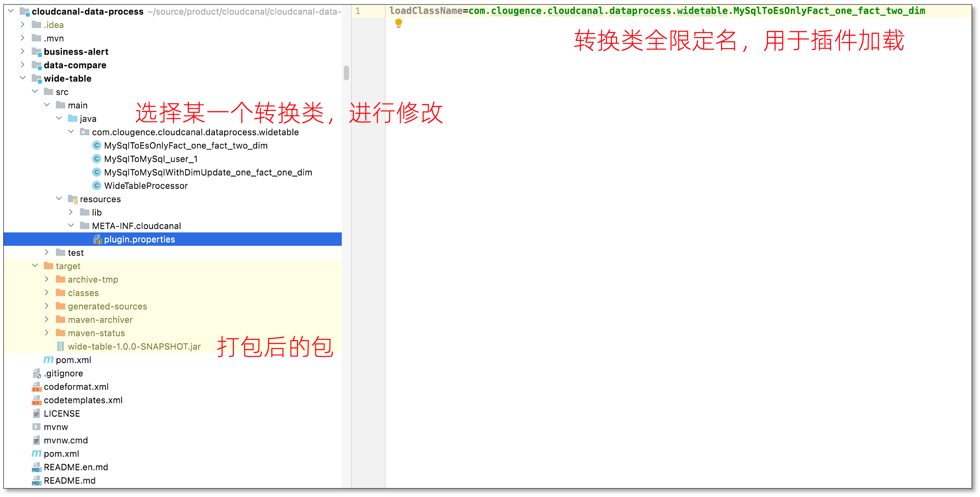Click the .gitignore file icon
Viewport: 980px width, 497px height.
coord(36,374)
